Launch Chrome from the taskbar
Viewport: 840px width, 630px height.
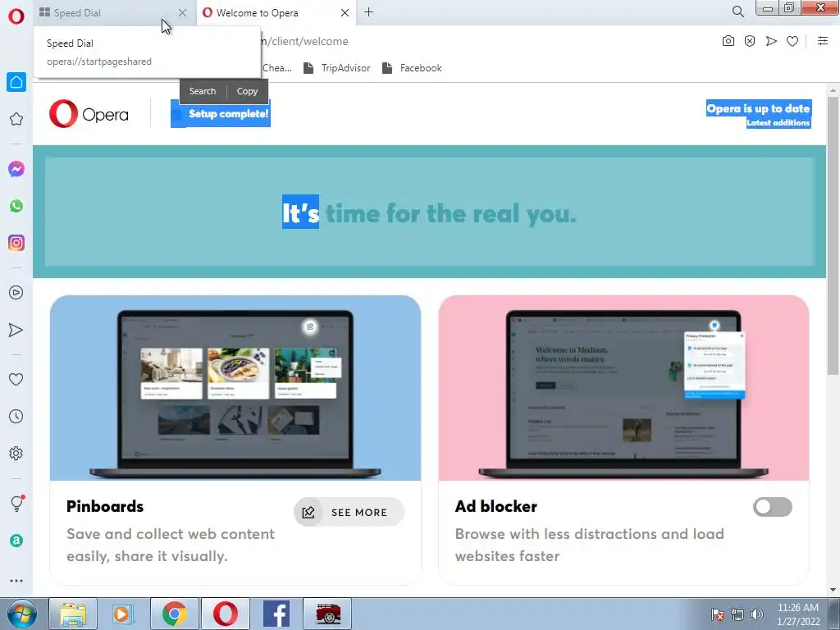pyautogui.click(x=175, y=614)
